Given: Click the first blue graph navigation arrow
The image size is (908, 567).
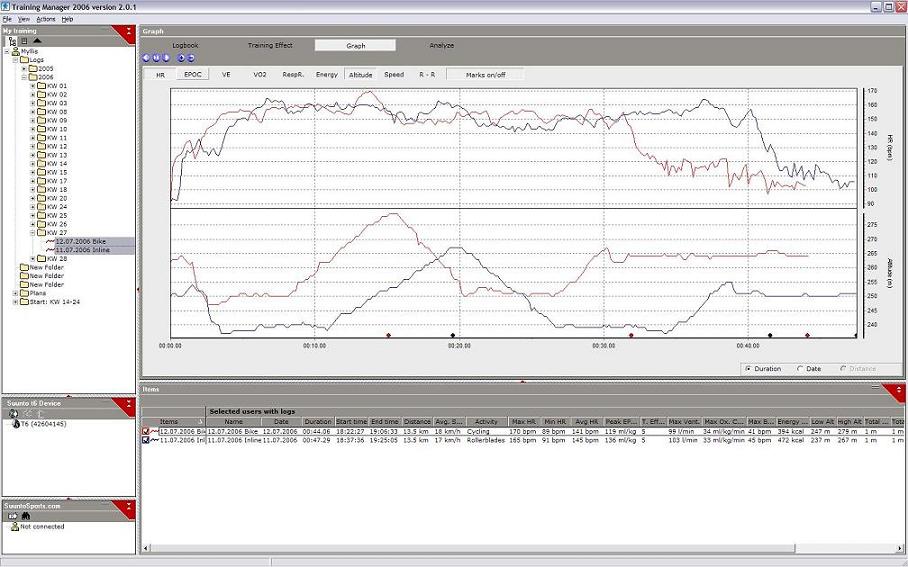Looking at the screenshot, I should (x=147, y=58).
